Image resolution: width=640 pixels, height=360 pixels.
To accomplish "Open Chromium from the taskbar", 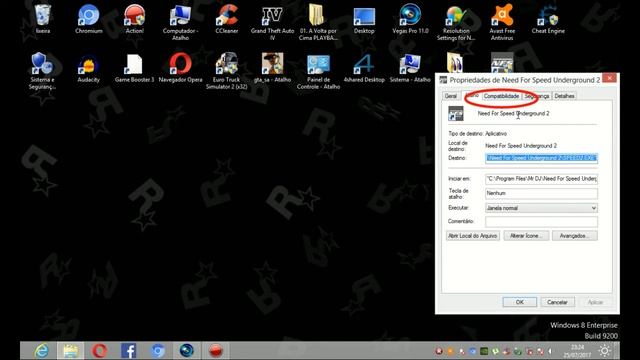I will click(158, 351).
